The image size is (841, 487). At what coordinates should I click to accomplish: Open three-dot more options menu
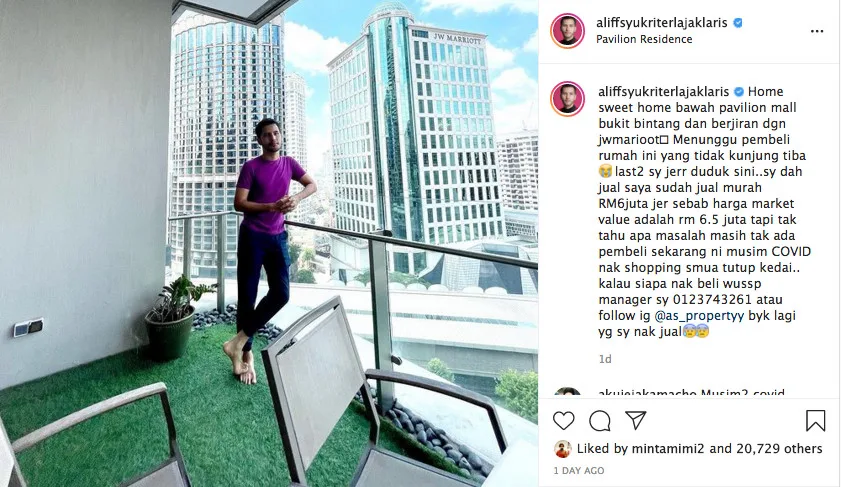(817, 31)
